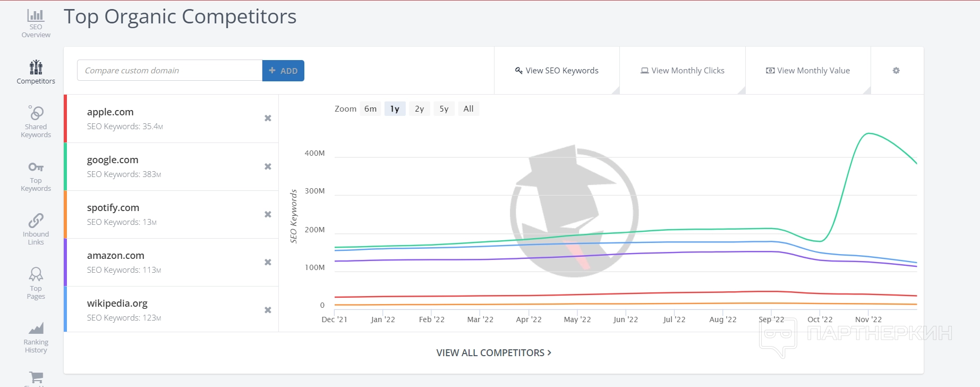980x387 pixels.
Task: Click the SEO Keywords: 113M text
Action: pos(124,270)
